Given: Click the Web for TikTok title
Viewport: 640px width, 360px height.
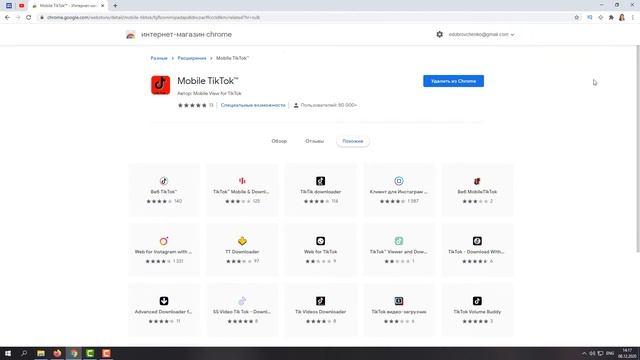Looking at the screenshot, I should click(320, 252).
